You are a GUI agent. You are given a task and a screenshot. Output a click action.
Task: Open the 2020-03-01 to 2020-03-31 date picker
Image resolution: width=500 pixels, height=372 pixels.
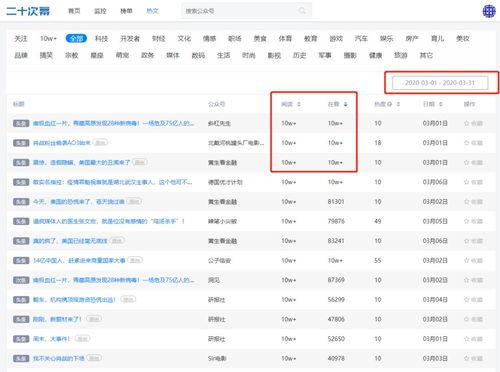440,83
